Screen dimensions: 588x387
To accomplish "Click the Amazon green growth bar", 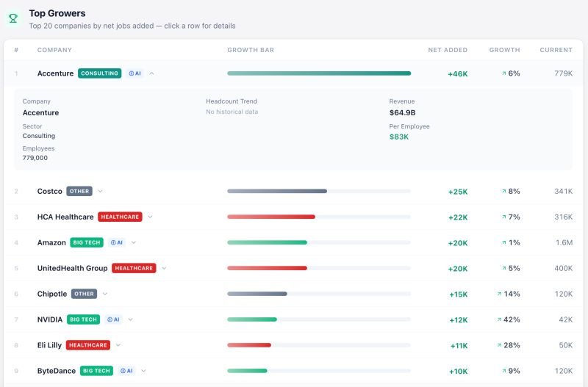I will [x=267, y=242].
